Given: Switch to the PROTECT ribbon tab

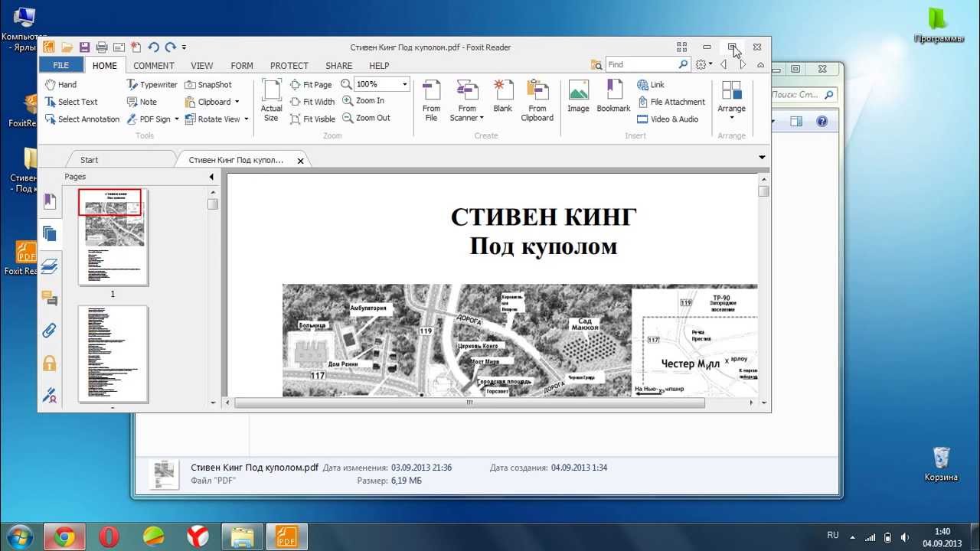Looking at the screenshot, I should click(x=289, y=66).
